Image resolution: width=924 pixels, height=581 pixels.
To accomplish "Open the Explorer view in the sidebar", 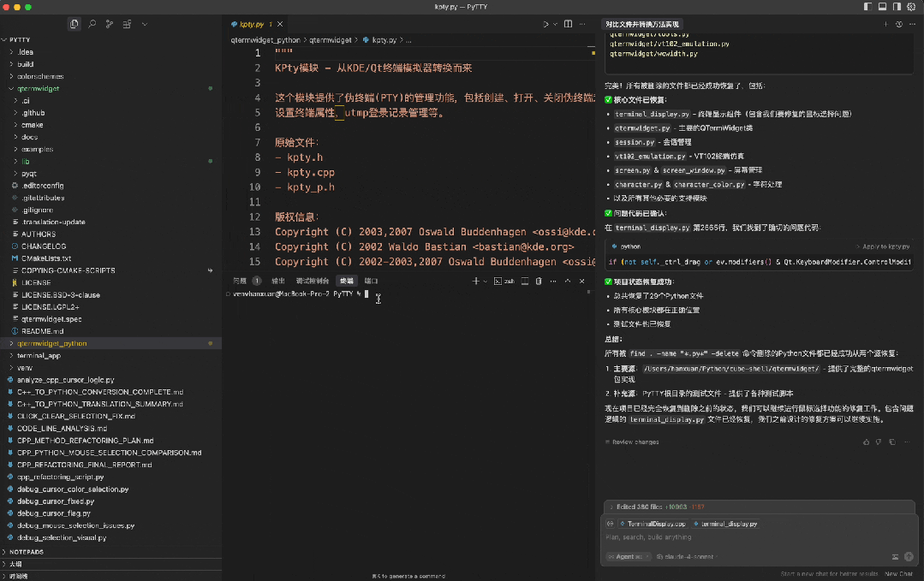I will pyautogui.click(x=75, y=24).
